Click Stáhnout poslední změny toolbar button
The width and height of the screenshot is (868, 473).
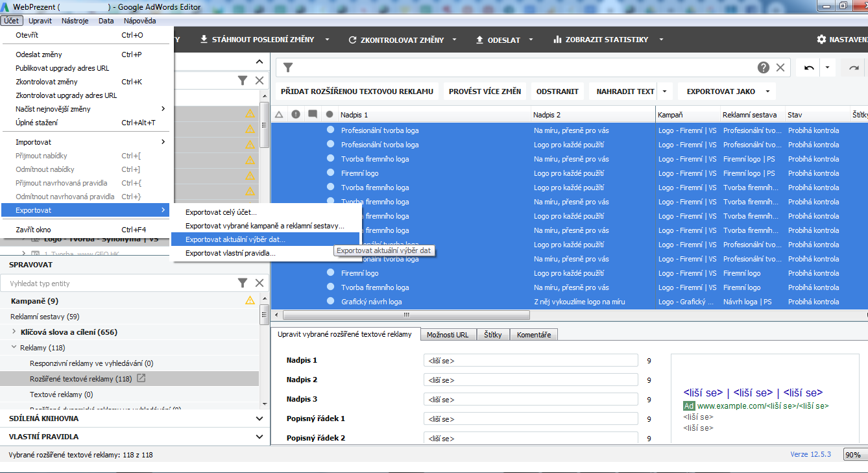pyautogui.click(x=257, y=40)
